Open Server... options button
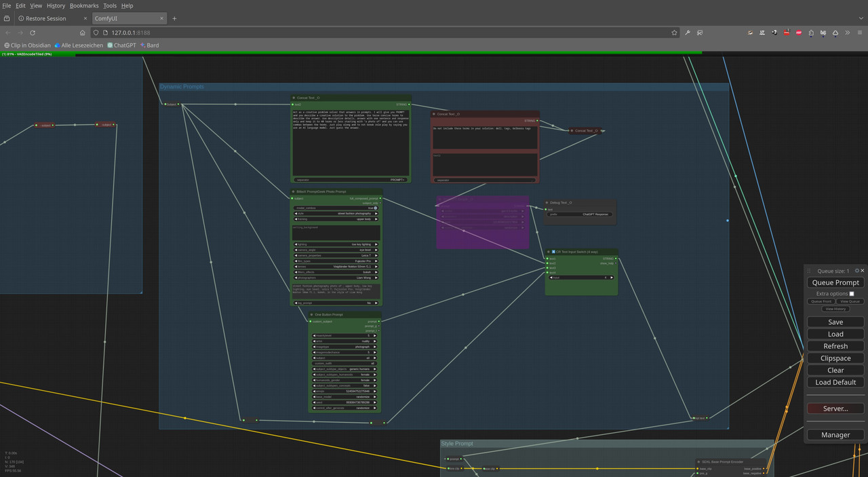Screen dimensions: 868x477 (835, 408)
